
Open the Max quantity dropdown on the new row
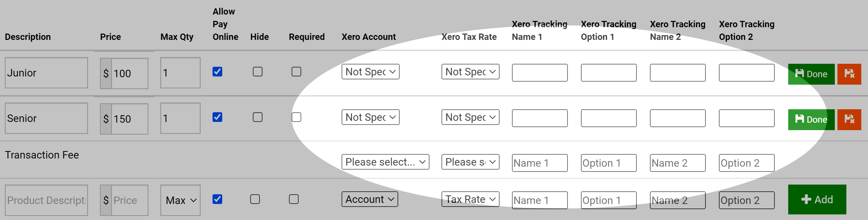[180, 200]
